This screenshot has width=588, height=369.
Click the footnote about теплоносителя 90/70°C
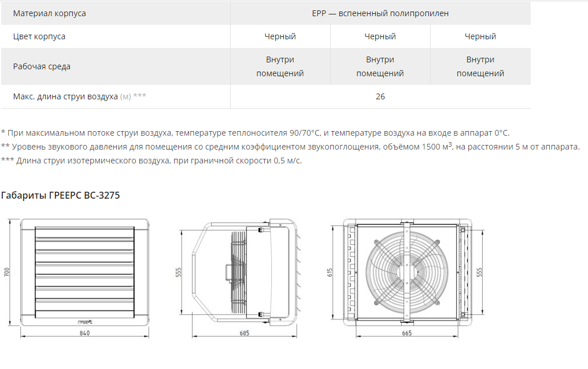tap(256, 133)
